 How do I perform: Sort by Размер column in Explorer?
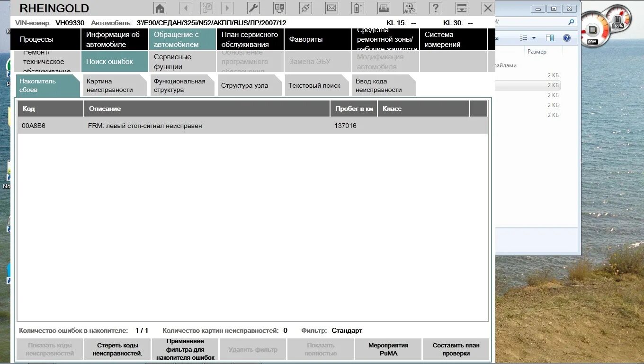pos(537,52)
